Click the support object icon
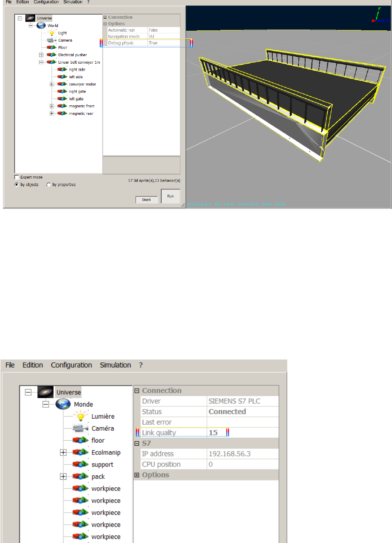 81,464
